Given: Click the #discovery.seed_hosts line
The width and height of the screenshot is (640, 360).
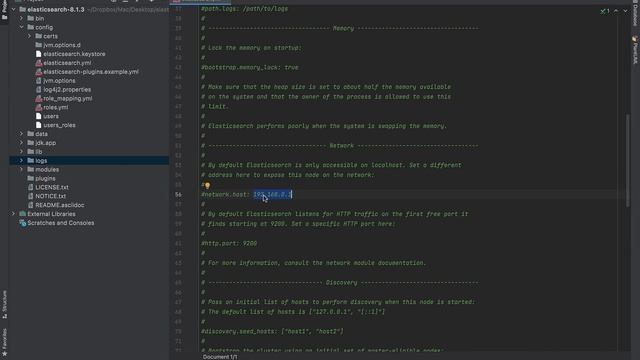Looking at the screenshot, I should click(272, 331).
